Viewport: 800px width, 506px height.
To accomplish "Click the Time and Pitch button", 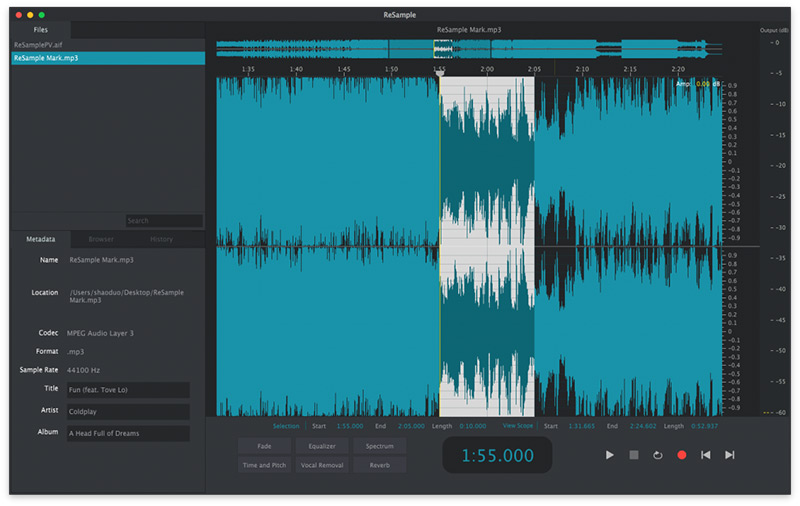I will point(265,465).
